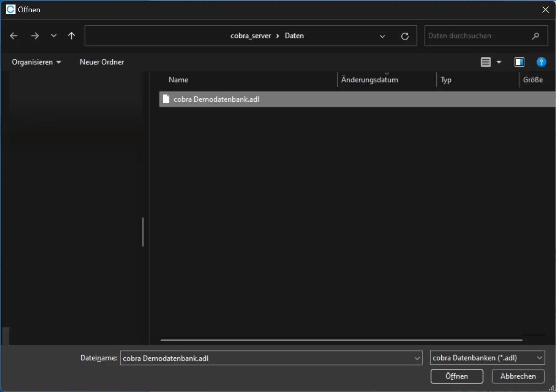Click the cobra_server breadcrumb segment
Screen dimensions: 556x392
[x=251, y=36]
